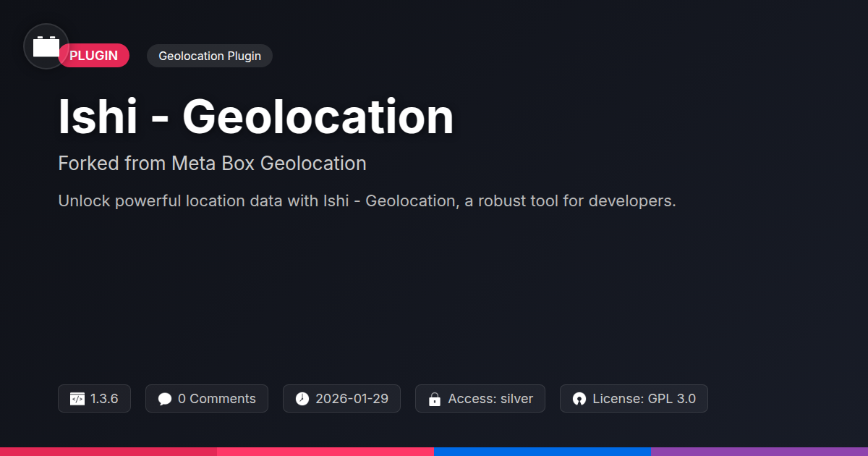Click the blue color strip at bottom
The height and width of the screenshot is (456, 868).
click(x=542, y=452)
